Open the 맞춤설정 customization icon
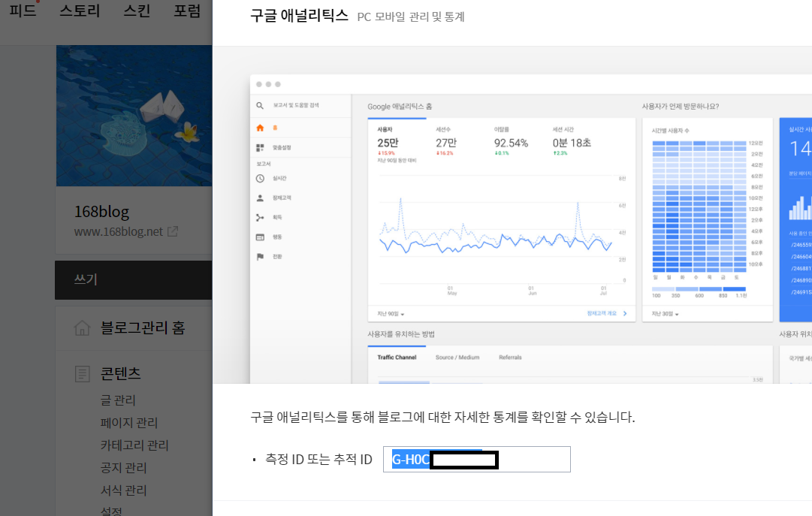This screenshot has width=812, height=516. click(259, 146)
